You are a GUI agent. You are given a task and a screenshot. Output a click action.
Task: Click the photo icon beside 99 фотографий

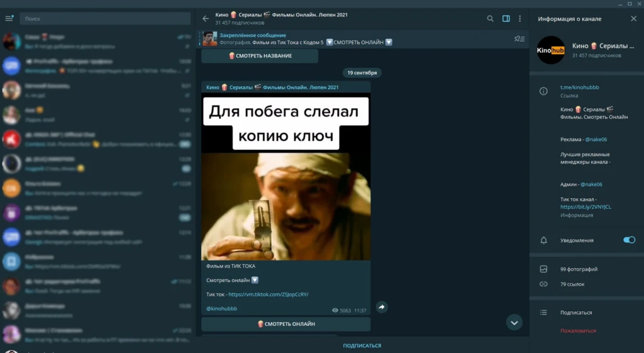pos(543,269)
